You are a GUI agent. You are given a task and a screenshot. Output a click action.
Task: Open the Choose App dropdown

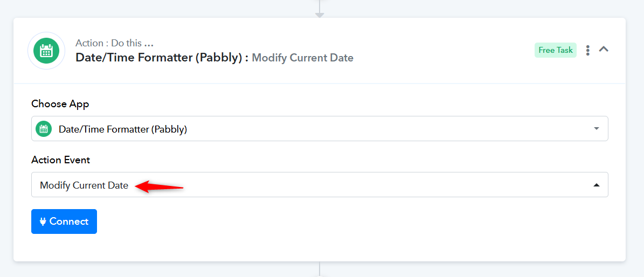320,129
